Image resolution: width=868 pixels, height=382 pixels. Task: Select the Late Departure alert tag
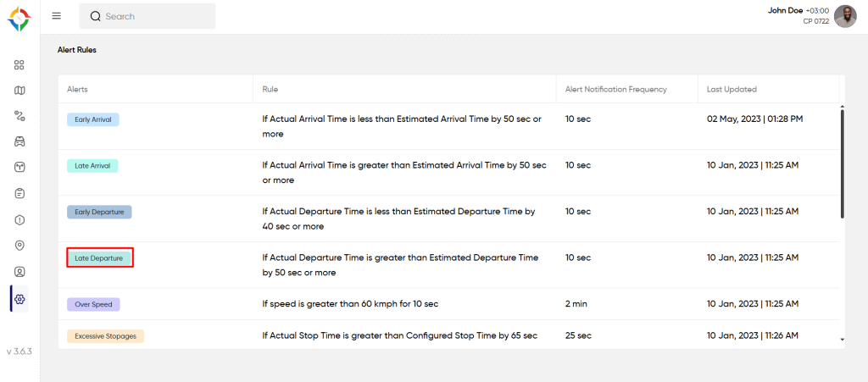coord(99,257)
